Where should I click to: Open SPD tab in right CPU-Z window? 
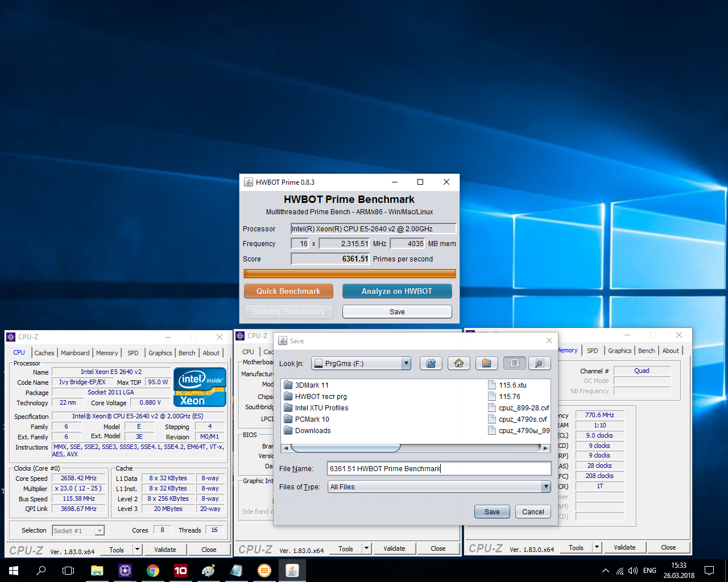point(593,351)
